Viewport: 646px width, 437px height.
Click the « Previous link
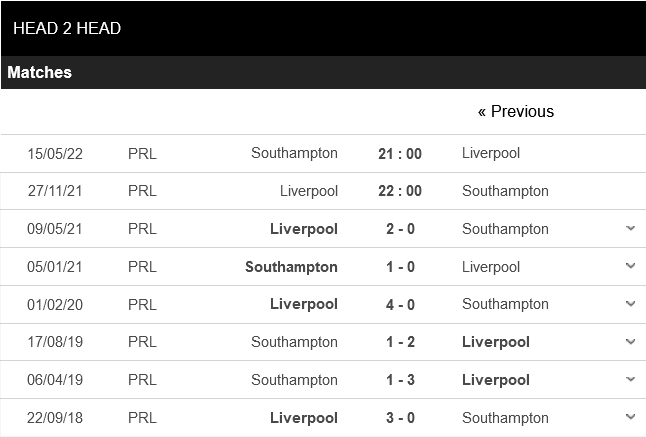515,111
